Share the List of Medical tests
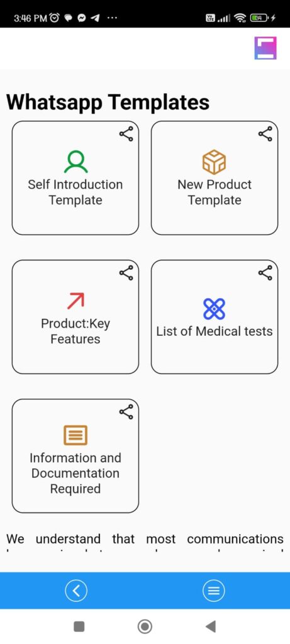The height and width of the screenshot is (644, 290). pos(265,273)
